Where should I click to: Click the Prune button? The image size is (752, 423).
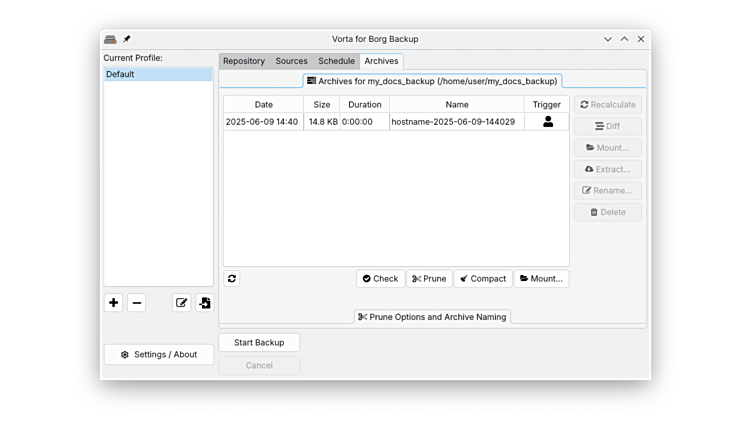(429, 279)
